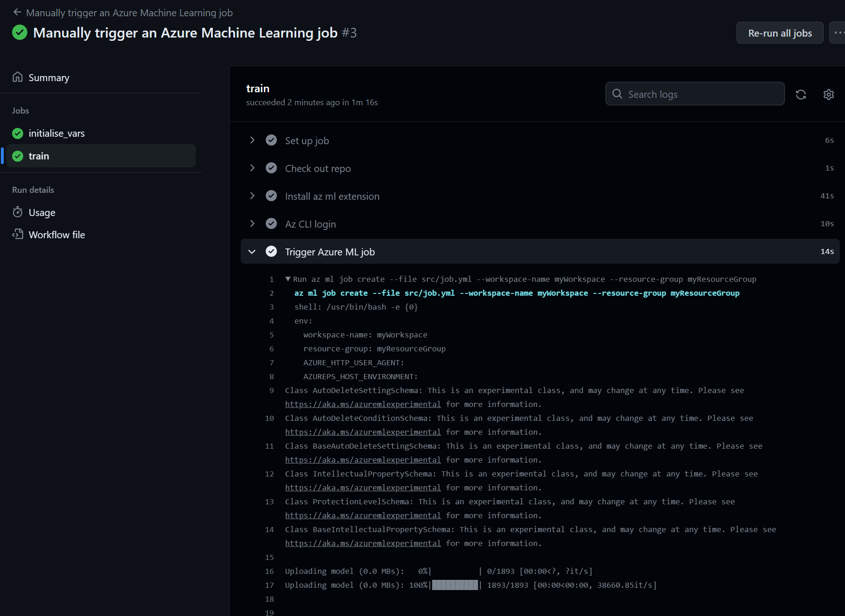Expand the Az CLI login step
Viewport: 845px width, 616px height.
point(252,223)
